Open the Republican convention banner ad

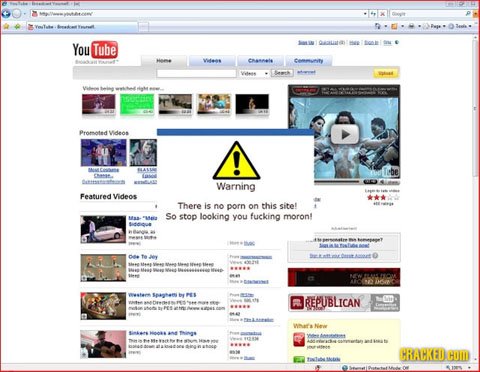[344, 303]
